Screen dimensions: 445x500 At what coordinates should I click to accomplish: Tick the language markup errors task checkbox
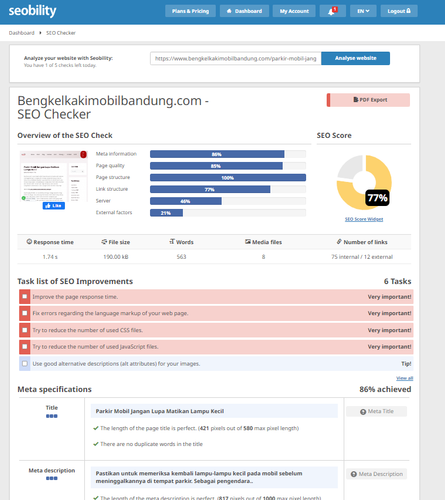[x=25, y=313]
